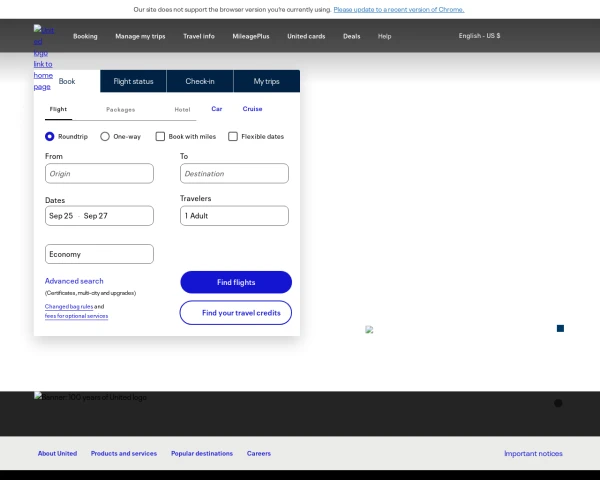Image resolution: width=600 pixels, height=480 pixels.
Task: Open the United cards menu
Action: [306, 36]
